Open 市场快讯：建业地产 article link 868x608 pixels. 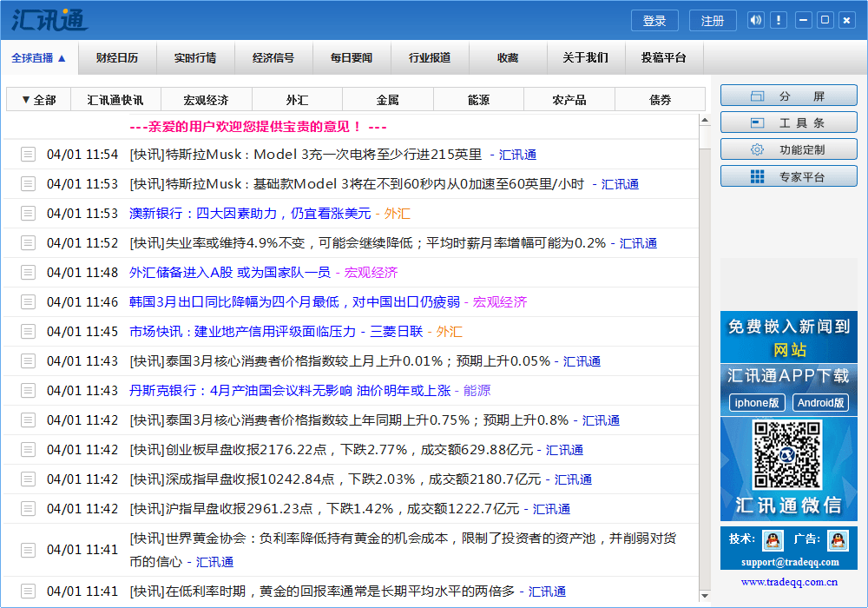(276, 331)
